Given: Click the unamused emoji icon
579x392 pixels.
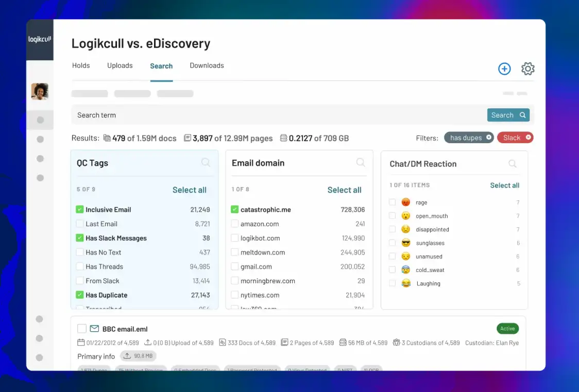Looking at the screenshot, I should [406, 256].
